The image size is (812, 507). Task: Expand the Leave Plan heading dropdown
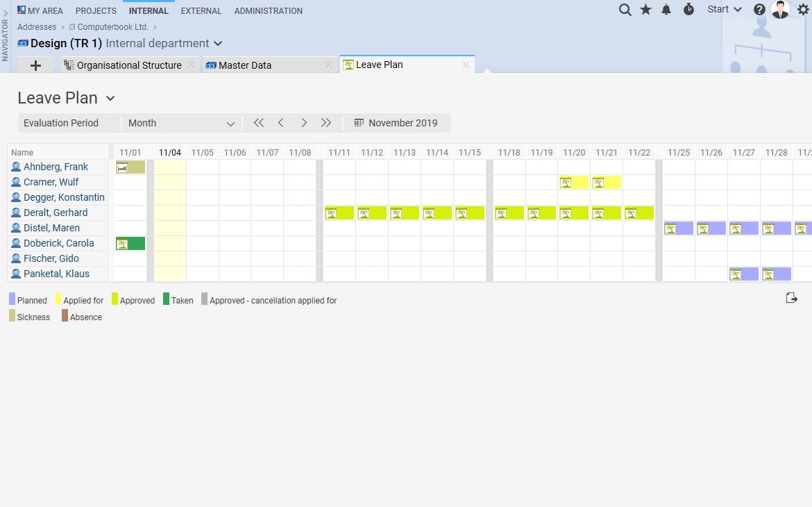110,99
